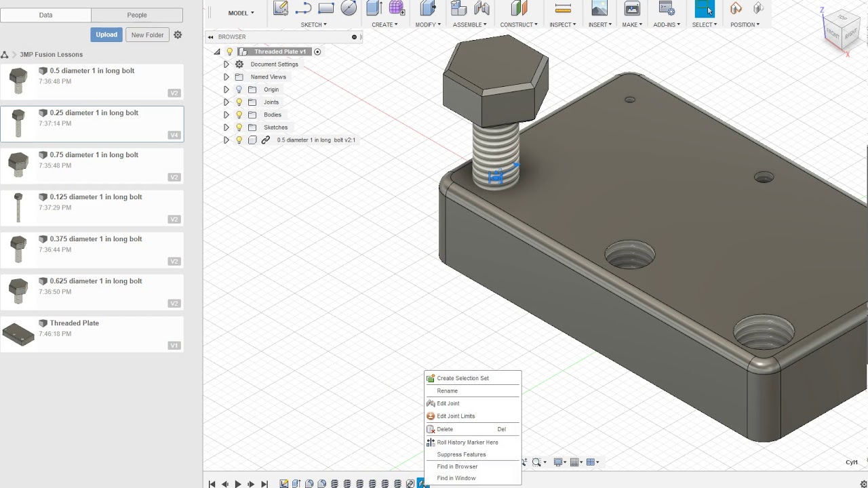Click the ViewCube in the corner
Viewport: 868px width, 488px height.
[x=843, y=28]
